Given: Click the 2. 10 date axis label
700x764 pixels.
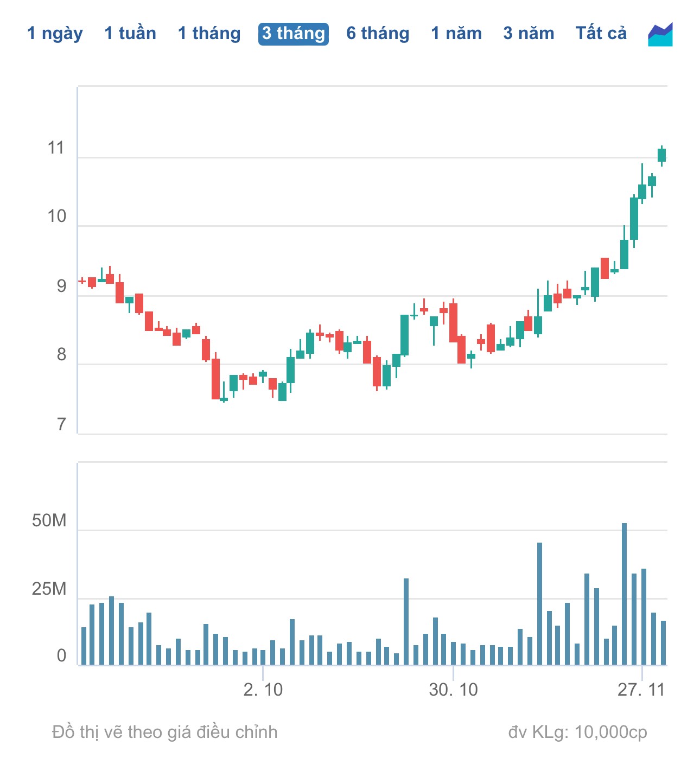Looking at the screenshot, I should [263, 690].
